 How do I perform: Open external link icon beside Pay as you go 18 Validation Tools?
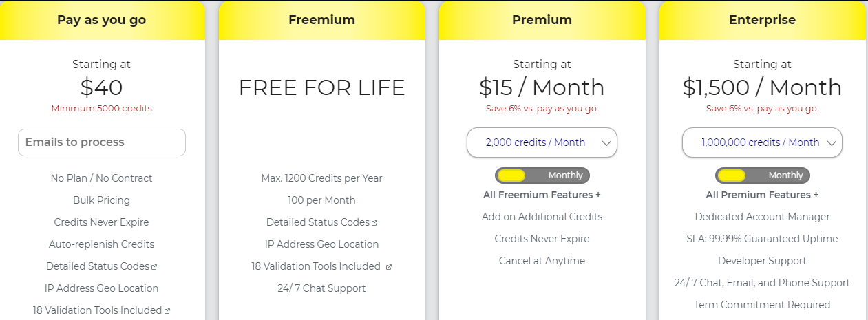pos(167,311)
